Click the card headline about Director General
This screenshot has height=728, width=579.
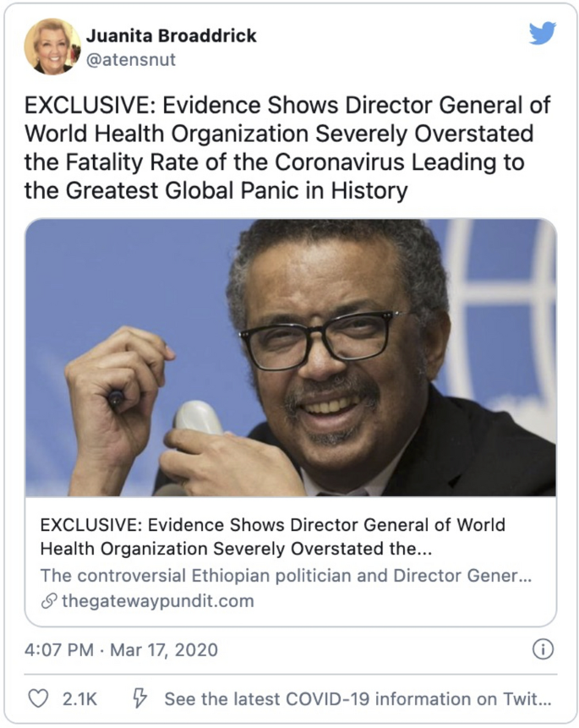(x=272, y=537)
